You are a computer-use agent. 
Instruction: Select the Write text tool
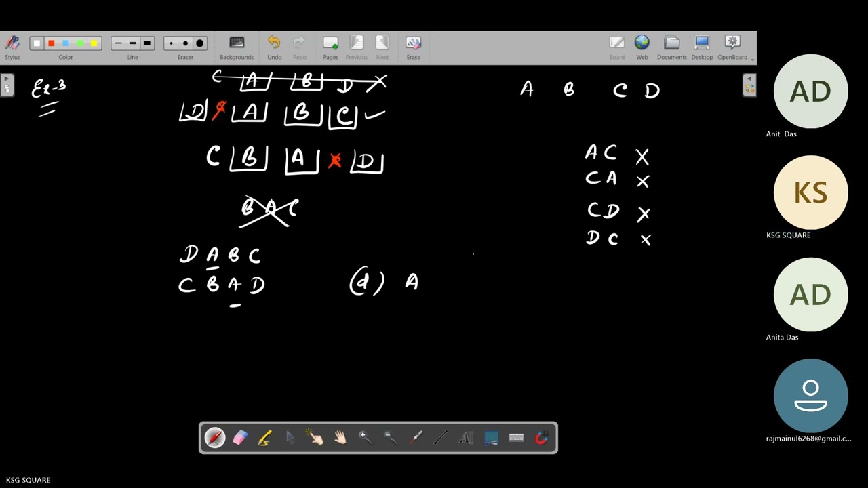tap(466, 438)
